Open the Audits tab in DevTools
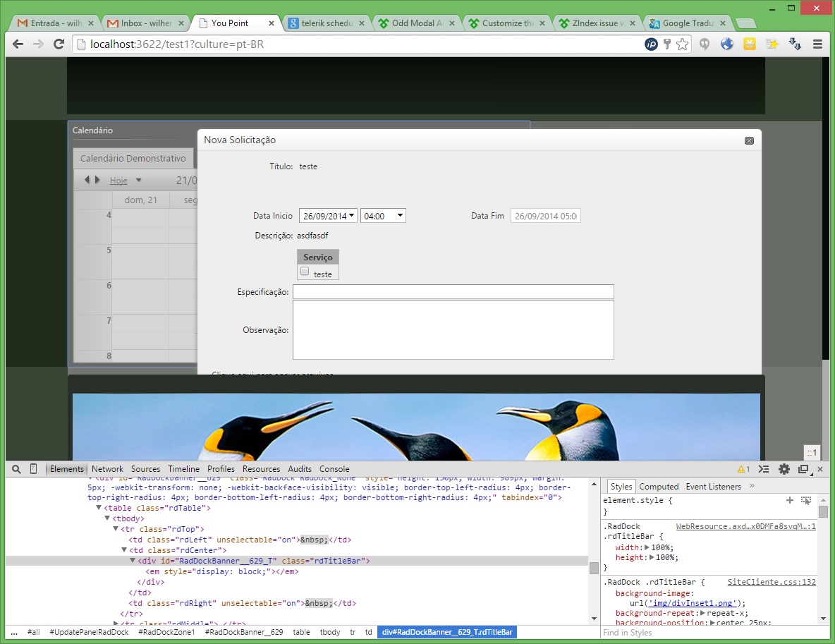The image size is (835, 644). pos(300,469)
